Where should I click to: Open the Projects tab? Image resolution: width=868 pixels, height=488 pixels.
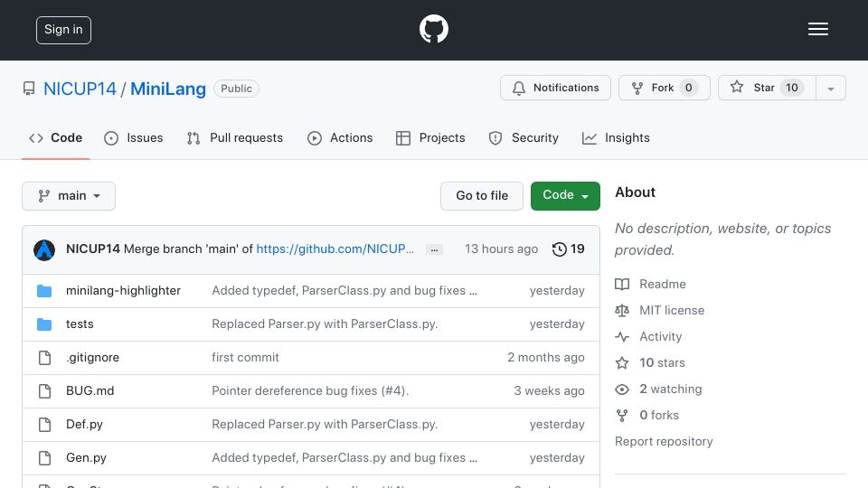click(x=430, y=137)
